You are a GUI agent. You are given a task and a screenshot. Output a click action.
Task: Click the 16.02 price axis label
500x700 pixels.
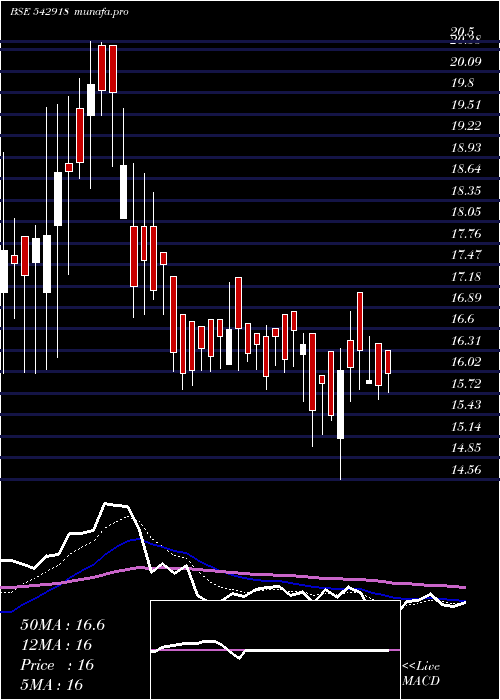coord(466,362)
